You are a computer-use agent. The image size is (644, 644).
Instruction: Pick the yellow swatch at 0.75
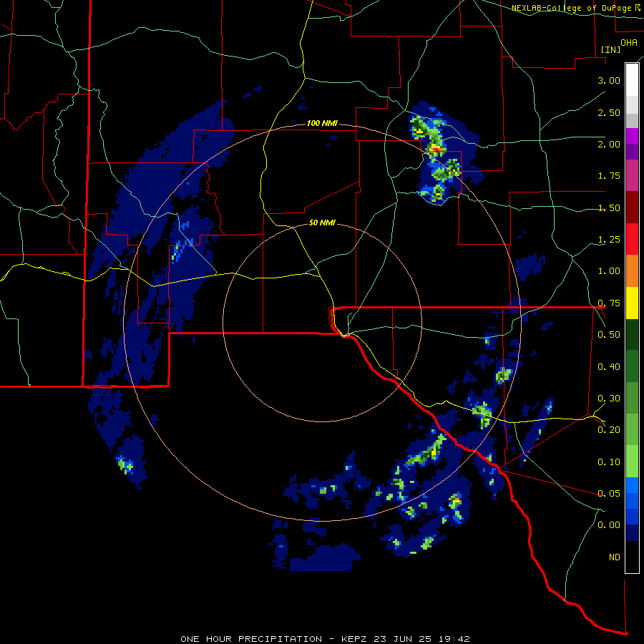[632, 303]
